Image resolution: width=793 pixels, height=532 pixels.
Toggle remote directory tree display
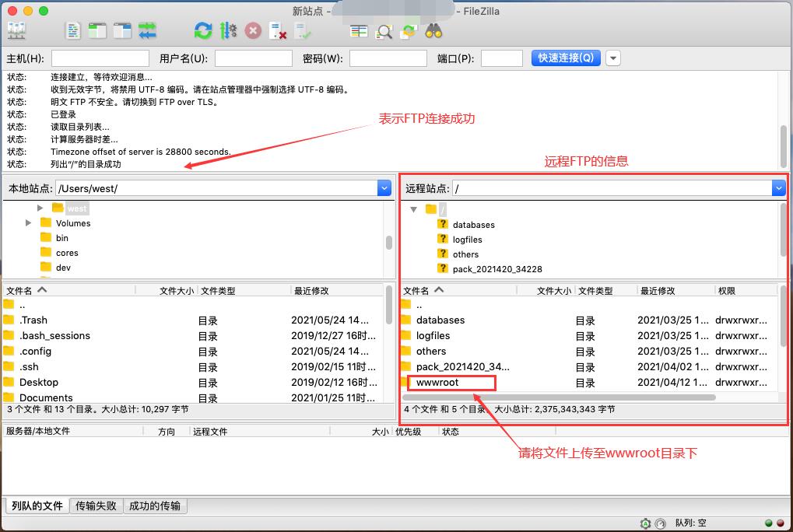point(122,30)
